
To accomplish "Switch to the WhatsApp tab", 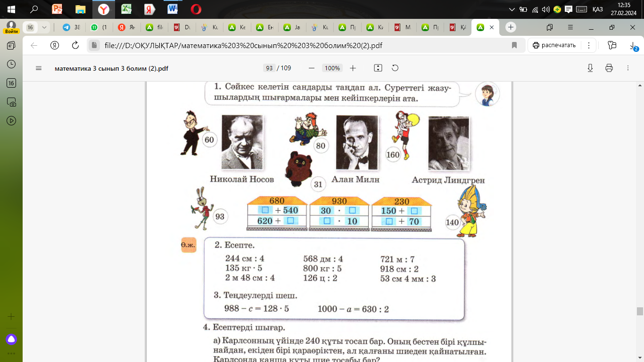I will [99, 27].
